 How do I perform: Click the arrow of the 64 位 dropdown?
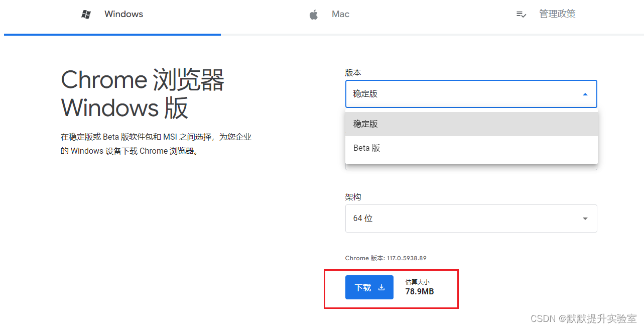pyautogui.click(x=585, y=218)
